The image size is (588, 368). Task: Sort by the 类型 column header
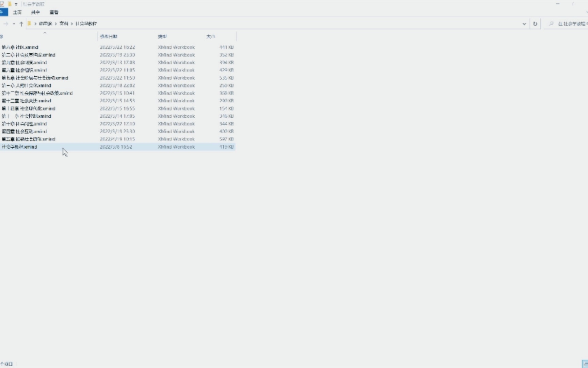[162, 36]
